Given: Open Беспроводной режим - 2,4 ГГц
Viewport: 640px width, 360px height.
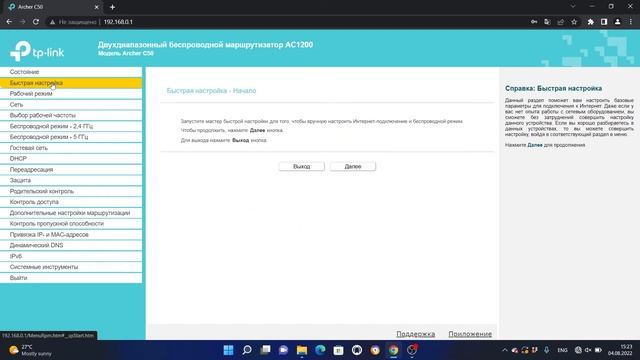Looking at the screenshot, I should click(71, 126).
